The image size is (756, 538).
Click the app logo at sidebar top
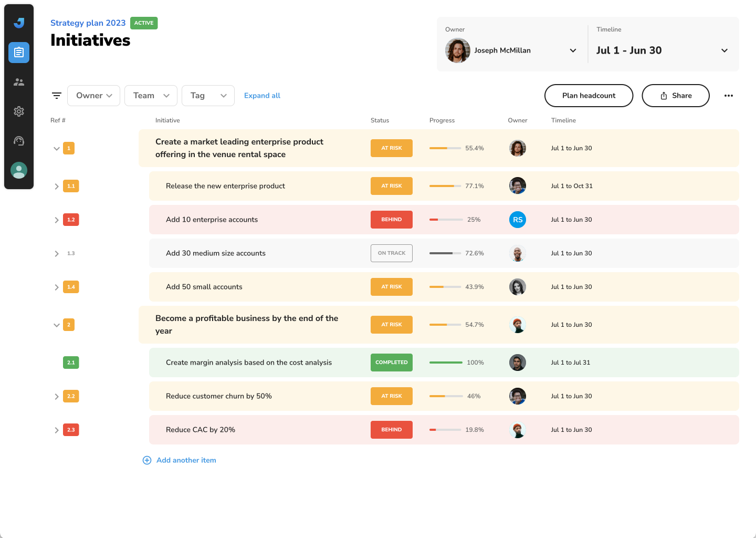(x=19, y=23)
